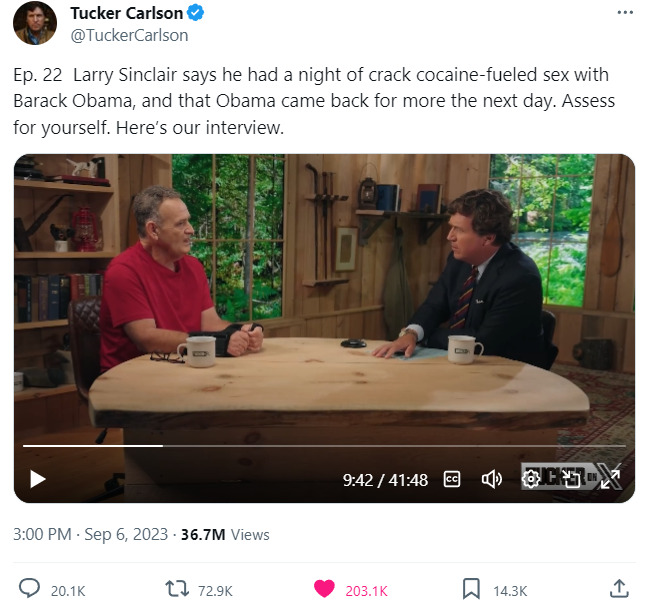This screenshot has height=602, width=648.
Task: Enable picture-in-picture mode
Action: tap(571, 479)
